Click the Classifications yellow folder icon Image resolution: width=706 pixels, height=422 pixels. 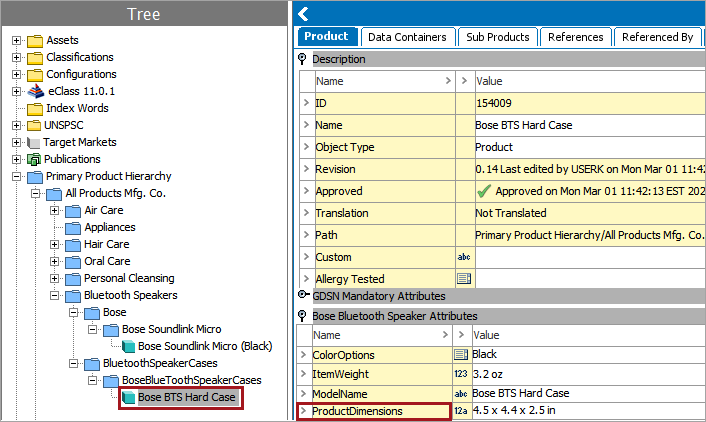pyautogui.click(x=35, y=58)
